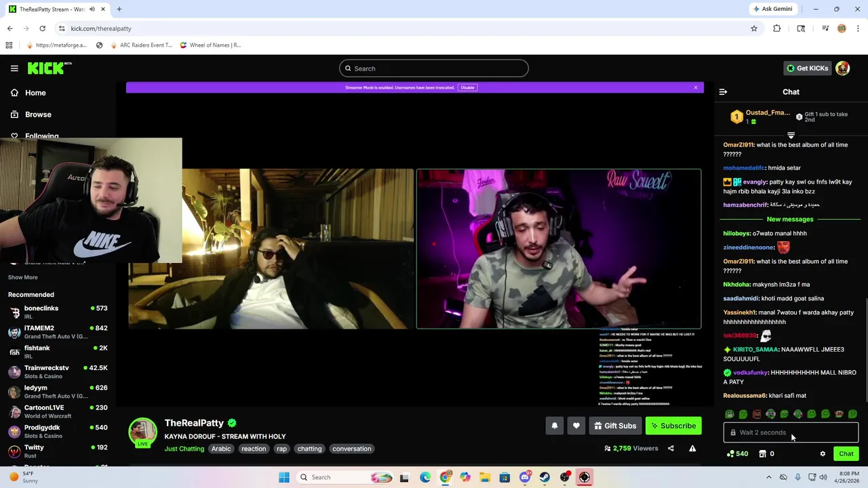
Task: Click the green Subscribe button
Action: coord(673,426)
